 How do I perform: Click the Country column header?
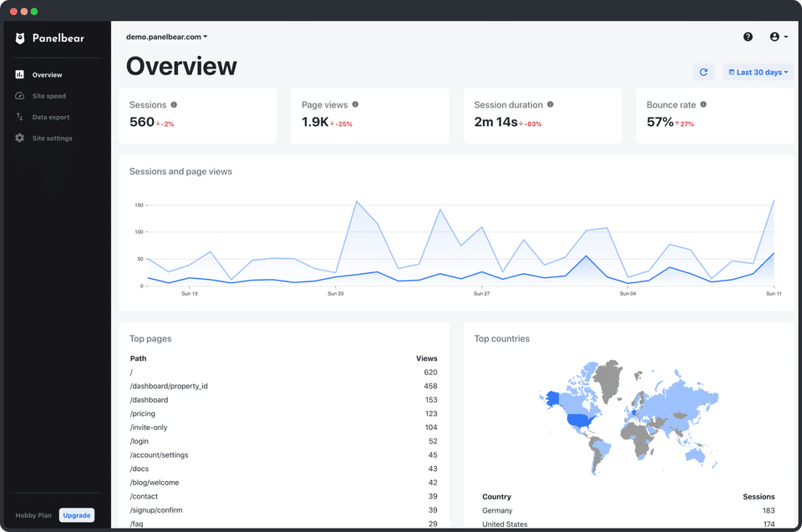pyautogui.click(x=496, y=497)
